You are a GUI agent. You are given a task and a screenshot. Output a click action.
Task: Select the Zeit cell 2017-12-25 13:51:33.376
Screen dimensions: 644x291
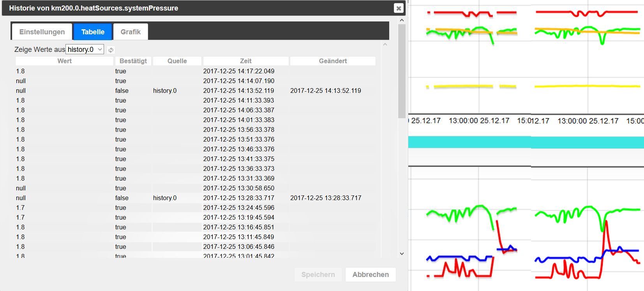click(239, 139)
